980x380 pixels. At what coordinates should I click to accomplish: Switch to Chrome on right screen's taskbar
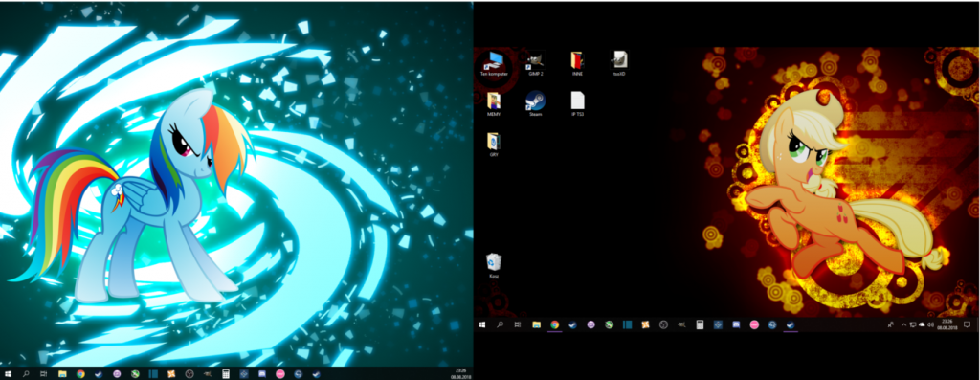pyautogui.click(x=554, y=324)
